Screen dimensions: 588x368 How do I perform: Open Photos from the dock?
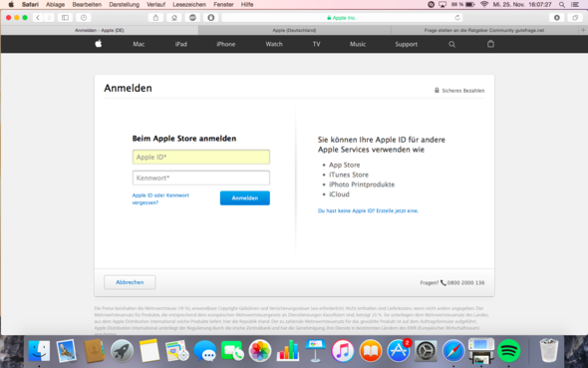point(260,351)
